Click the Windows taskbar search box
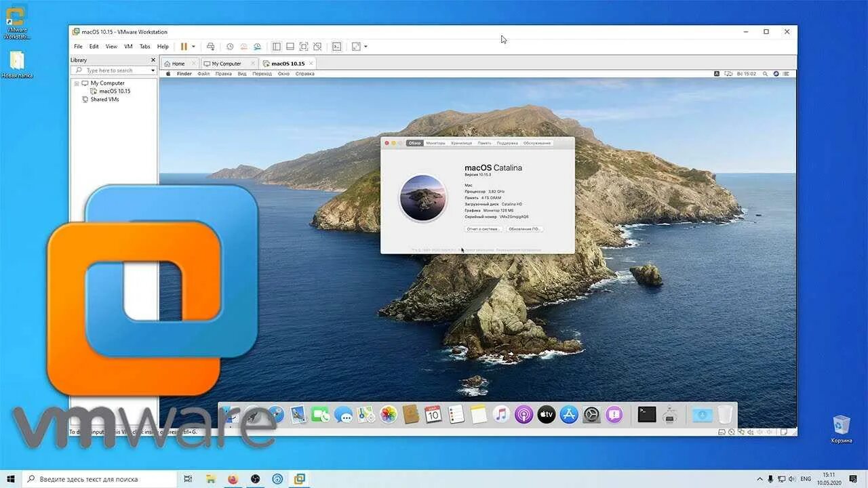The width and height of the screenshot is (868, 488). coord(100,479)
